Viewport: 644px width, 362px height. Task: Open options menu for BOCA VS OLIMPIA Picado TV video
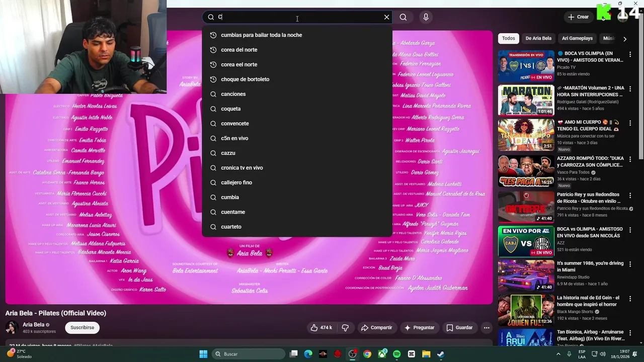(x=630, y=54)
